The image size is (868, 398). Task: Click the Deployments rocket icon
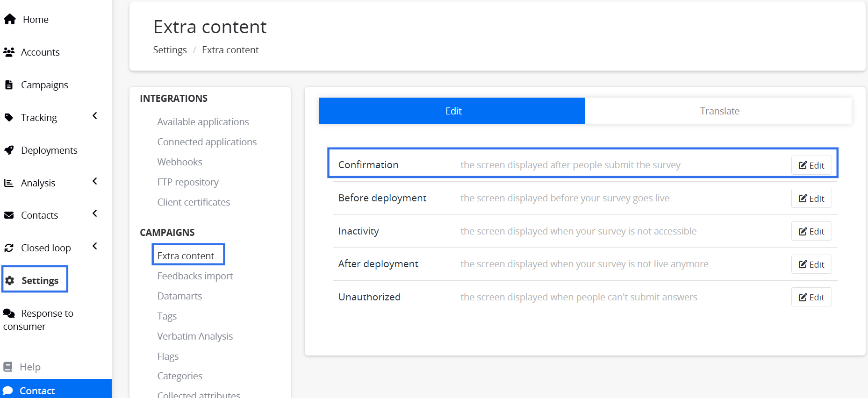(x=9, y=150)
